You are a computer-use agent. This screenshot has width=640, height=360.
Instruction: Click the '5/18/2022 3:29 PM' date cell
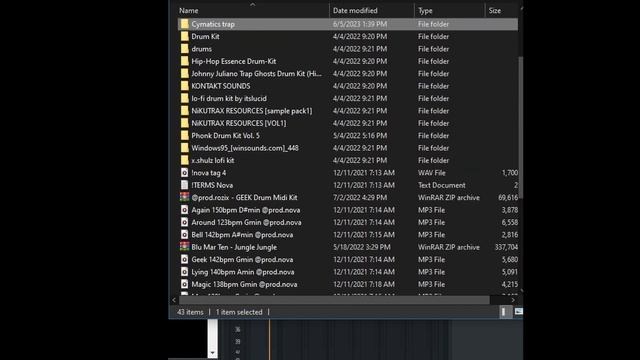[362, 247]
